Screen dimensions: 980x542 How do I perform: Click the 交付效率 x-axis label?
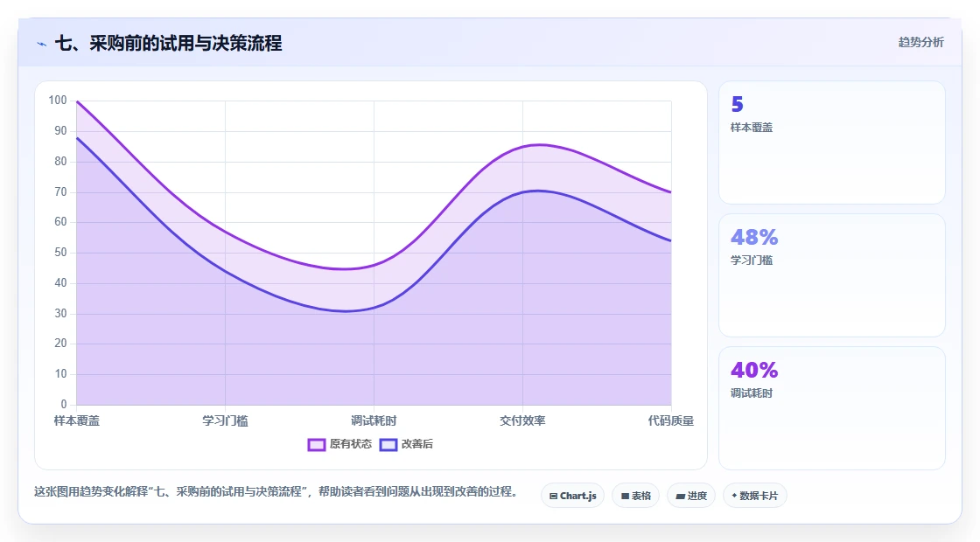[x=522, y=420]
